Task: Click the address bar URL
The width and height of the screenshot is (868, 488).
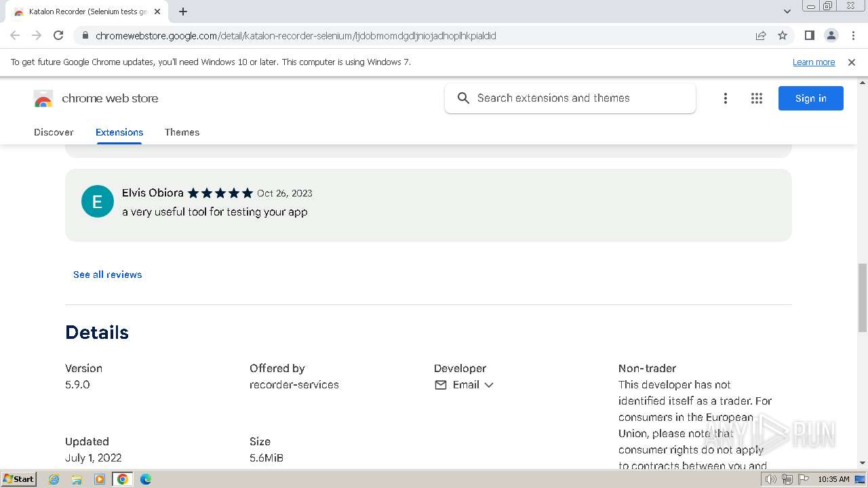Action: coord(296,35)
